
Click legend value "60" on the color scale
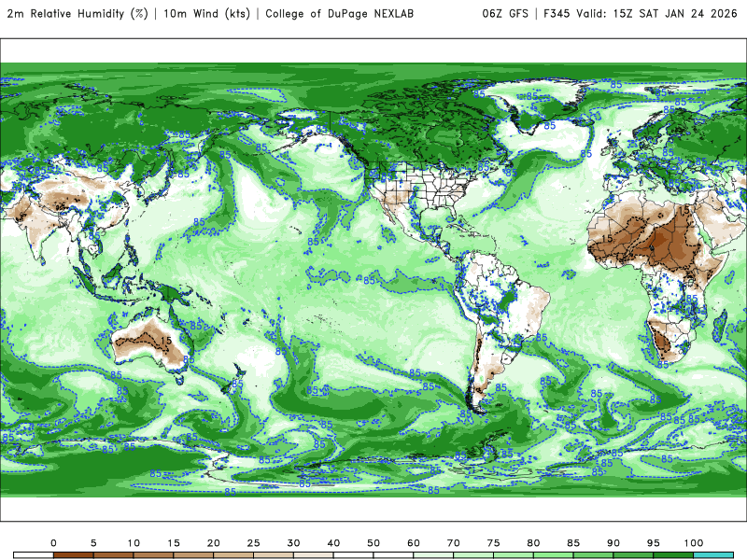(414, 543)
